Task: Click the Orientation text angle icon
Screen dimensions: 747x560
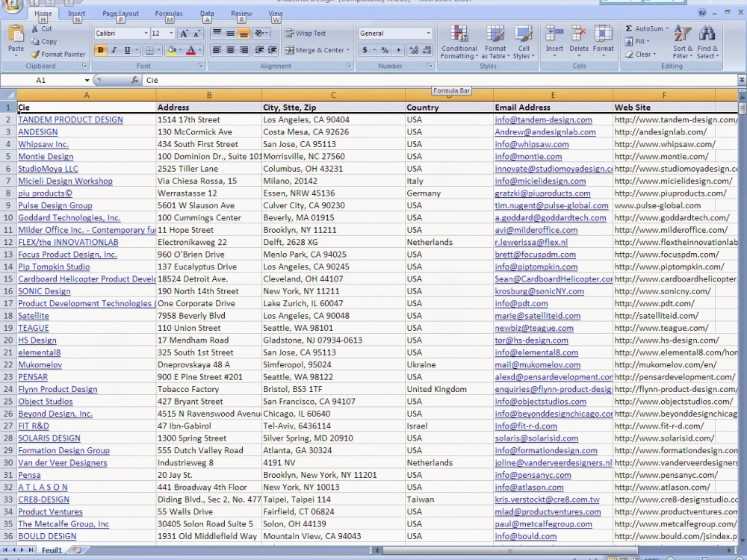Action: [260, 33]
